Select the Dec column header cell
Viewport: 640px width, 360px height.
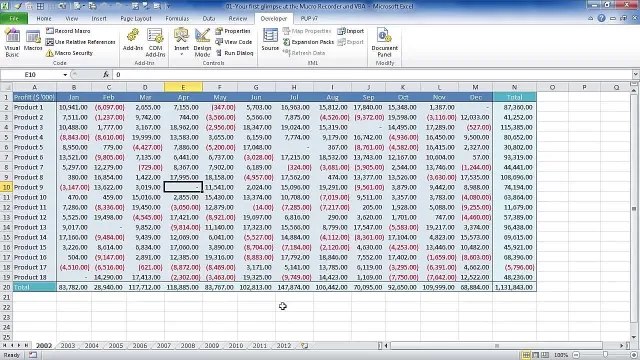[x=476, y=97]
